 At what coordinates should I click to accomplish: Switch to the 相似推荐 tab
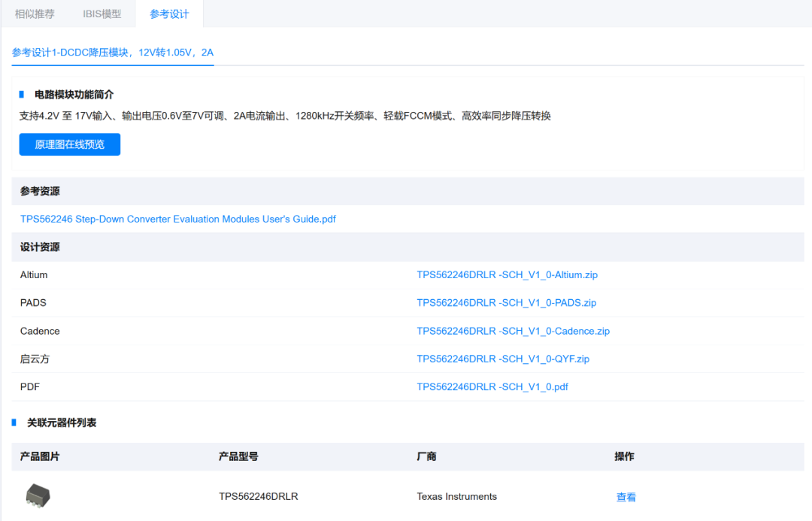pos(35,14)
